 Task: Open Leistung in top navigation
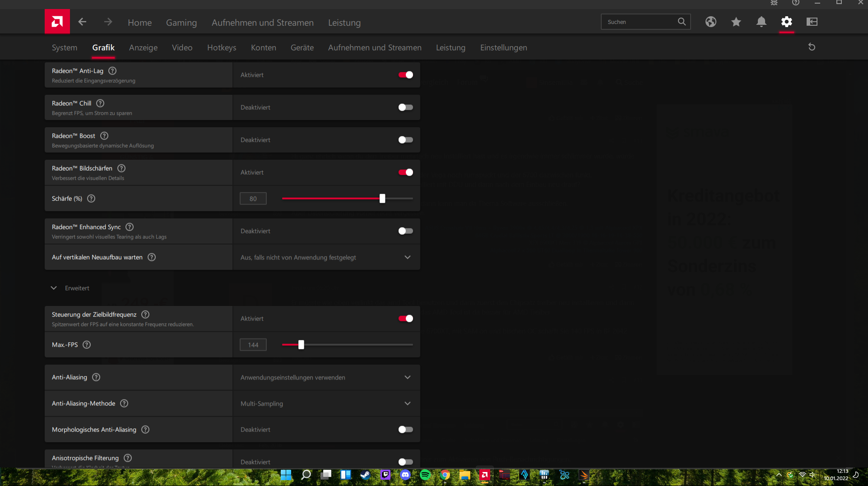[344, 23]
